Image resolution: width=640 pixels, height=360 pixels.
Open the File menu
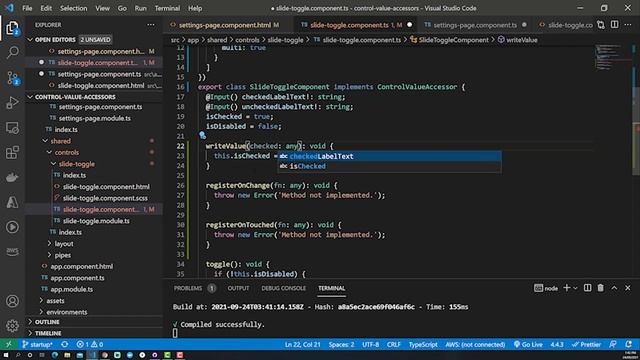pyautogui.click(x=27, y=8)
